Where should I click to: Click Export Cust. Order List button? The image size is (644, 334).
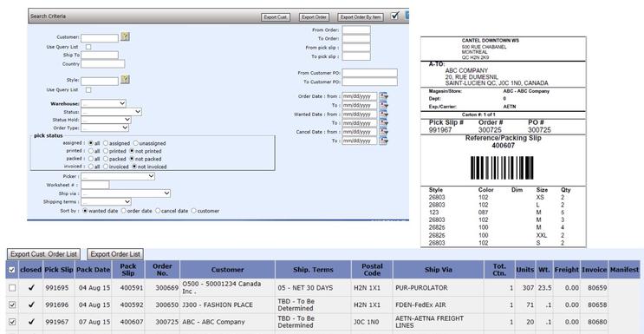coord(43,254)
